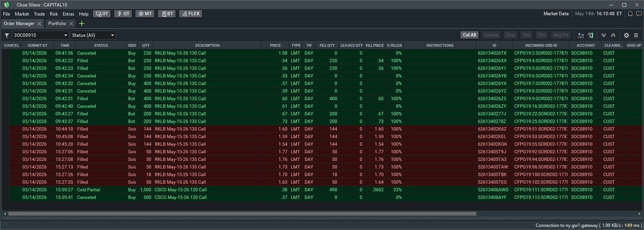644x230 pixels.
Task: Click the Avg Px button
Action: tap(561, 35)
